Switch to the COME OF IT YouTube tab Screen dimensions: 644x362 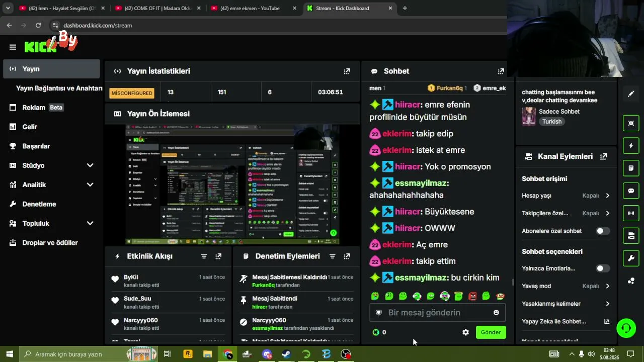pos(158,8)
